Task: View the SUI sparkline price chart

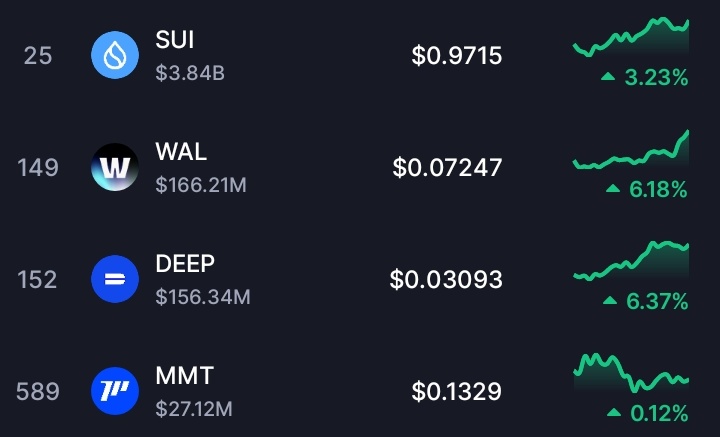Action: [631, 37]
